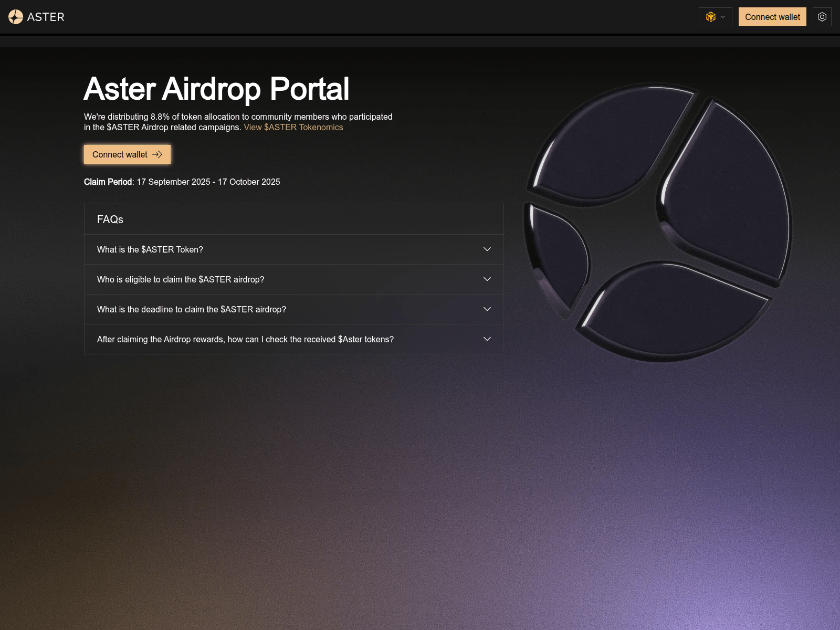This screenshot has height=630, width=840.
Task: Click chevron next to $ASTER Token question
Action: 487,249
